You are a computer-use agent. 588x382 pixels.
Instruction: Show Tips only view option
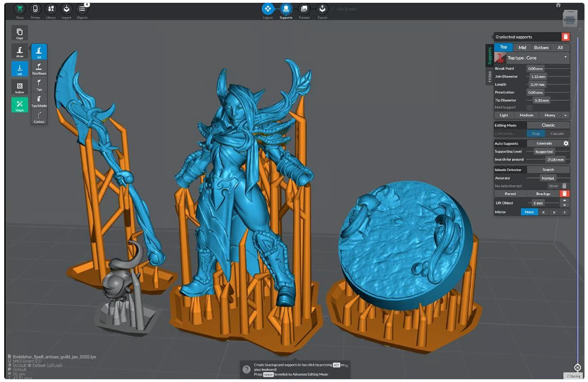pos(39,84)
